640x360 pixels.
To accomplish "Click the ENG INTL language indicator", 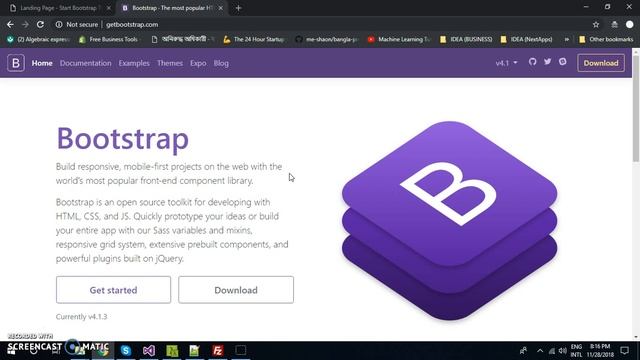I will [x=576, y=351].
